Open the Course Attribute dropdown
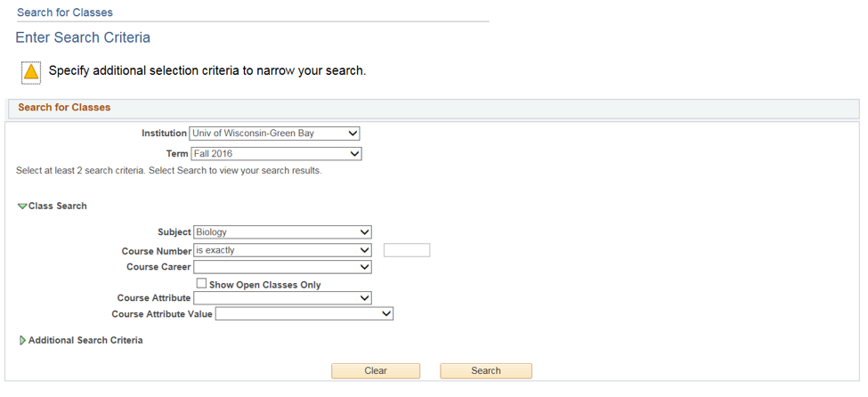 (282, 298)
